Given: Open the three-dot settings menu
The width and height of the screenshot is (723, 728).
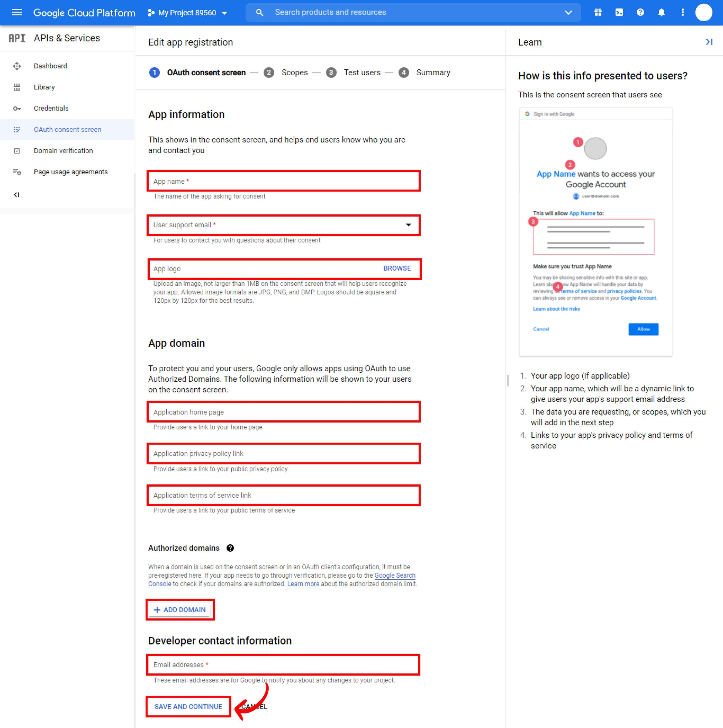Looking at the screenshot, I should [682, 13].
